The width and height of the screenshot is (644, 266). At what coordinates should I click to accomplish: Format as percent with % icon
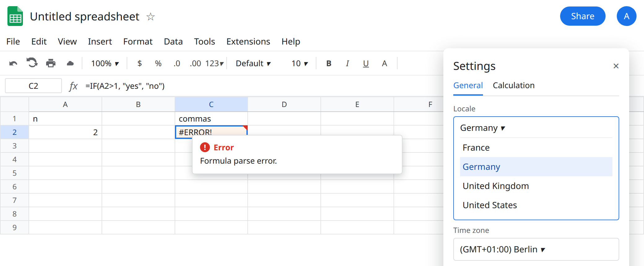tap(158, 63)
